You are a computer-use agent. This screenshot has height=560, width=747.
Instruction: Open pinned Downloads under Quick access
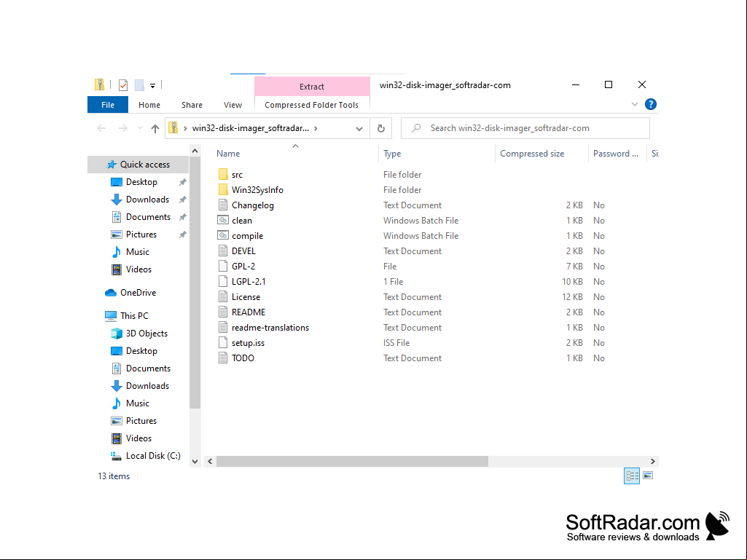pyautogui.click(x=147, y=200)
